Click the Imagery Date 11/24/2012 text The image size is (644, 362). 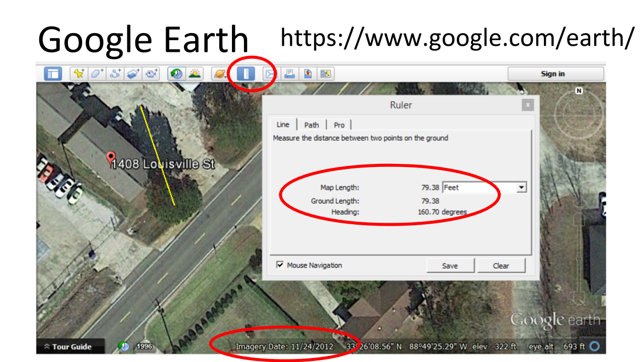[284, 346]
